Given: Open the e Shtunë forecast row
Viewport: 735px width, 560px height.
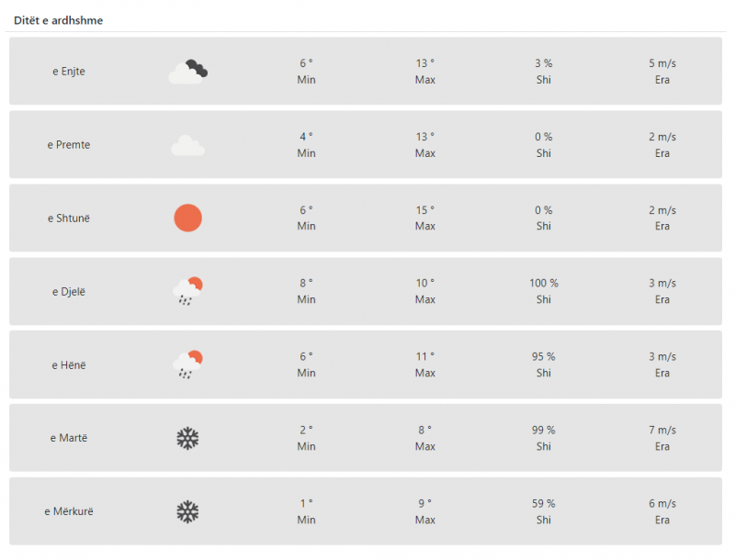Looking at the screenshot, I should pyautogui.click(x=366, y=218).
